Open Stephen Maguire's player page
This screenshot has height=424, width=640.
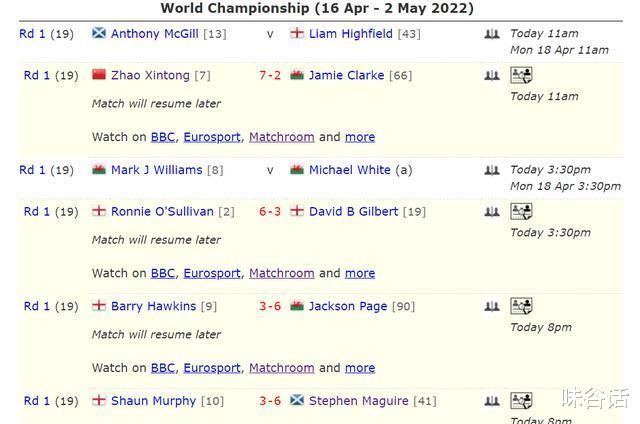pyautogui.click(x=358, y=401)
